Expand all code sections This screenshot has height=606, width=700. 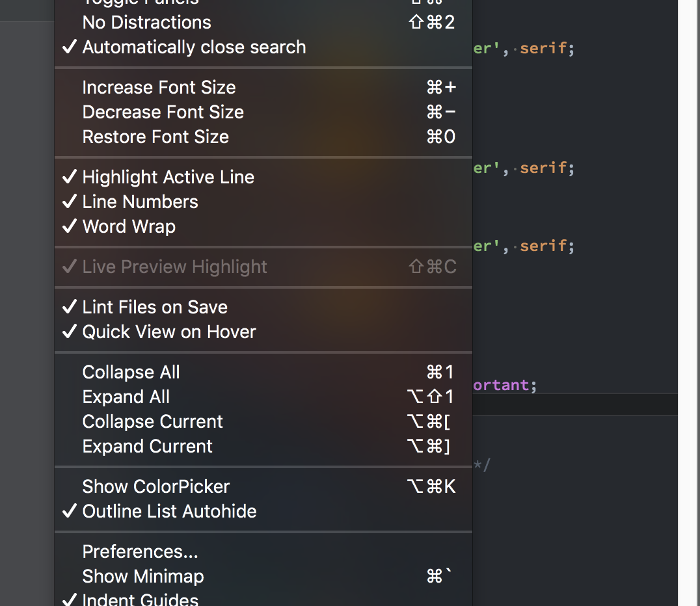[126, 397]
